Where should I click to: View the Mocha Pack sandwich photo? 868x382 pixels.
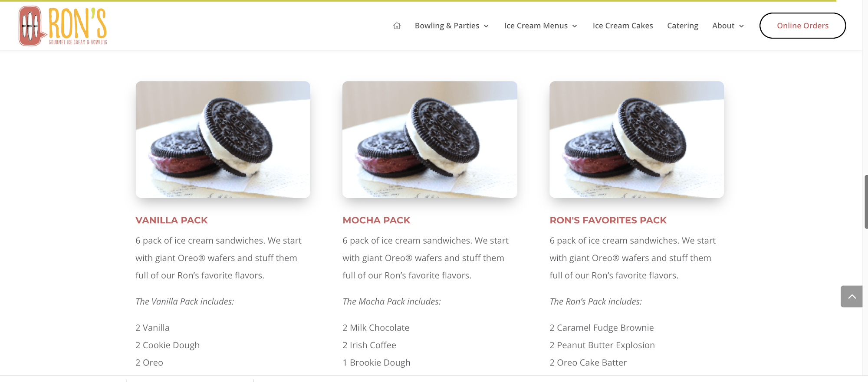[x=430, y=140]
